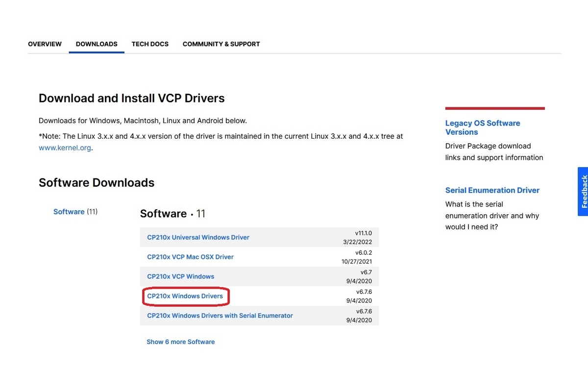Click the serial enumeration driver description text
The height and width of the screenshot is (372, 588).
[492, 216]
